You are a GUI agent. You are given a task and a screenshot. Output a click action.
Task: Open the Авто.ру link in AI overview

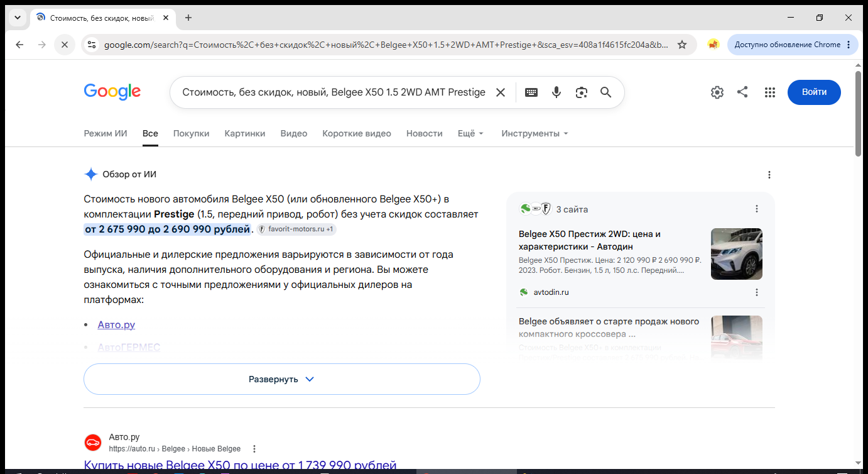(116, 325)
